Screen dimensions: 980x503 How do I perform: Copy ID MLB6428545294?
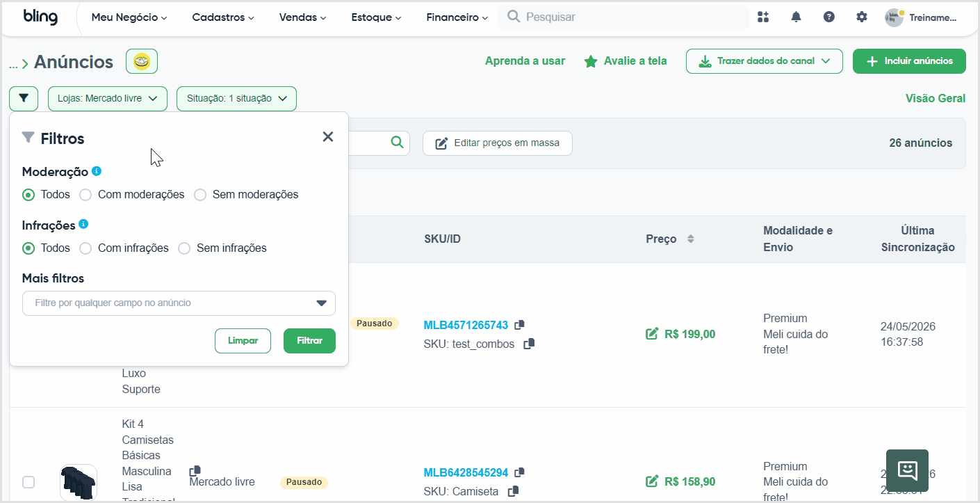(x=519, y=472)
